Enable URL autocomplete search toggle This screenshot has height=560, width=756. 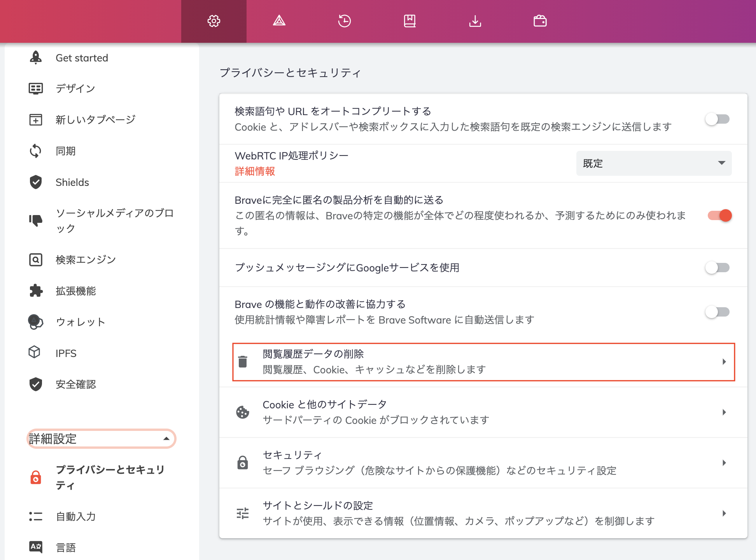pos(717,119)
